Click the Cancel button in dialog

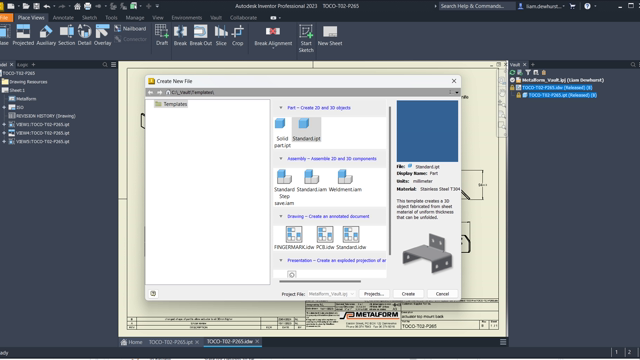point(442,294)
